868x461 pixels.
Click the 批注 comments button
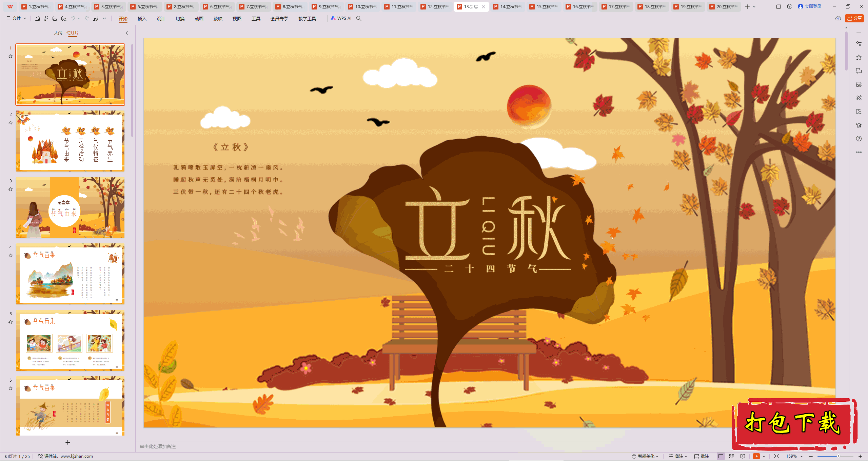[x=702, y=456]
